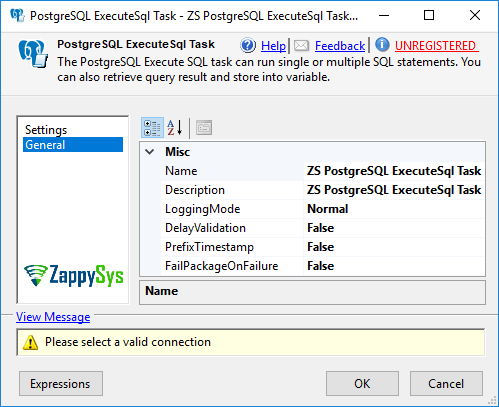Click the Feedback envelope icon
The image size is (499, 407).
pyautogui.click(x=302, y=45)
